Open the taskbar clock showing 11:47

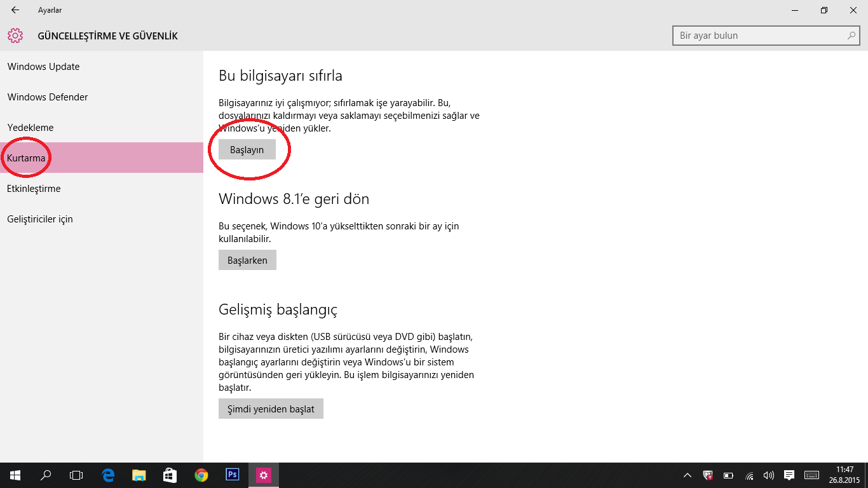click(845, 475)
